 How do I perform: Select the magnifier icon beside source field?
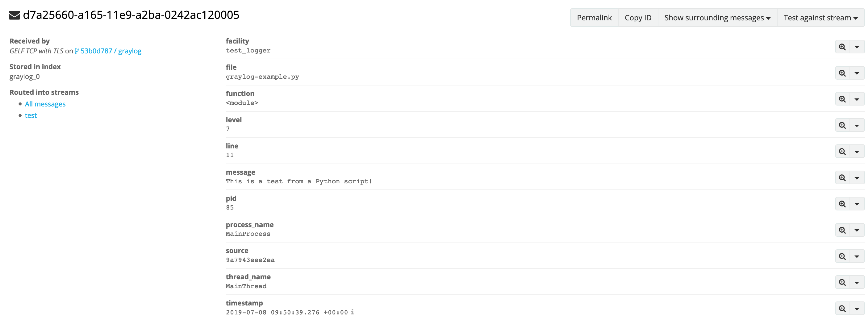point(842,256)
